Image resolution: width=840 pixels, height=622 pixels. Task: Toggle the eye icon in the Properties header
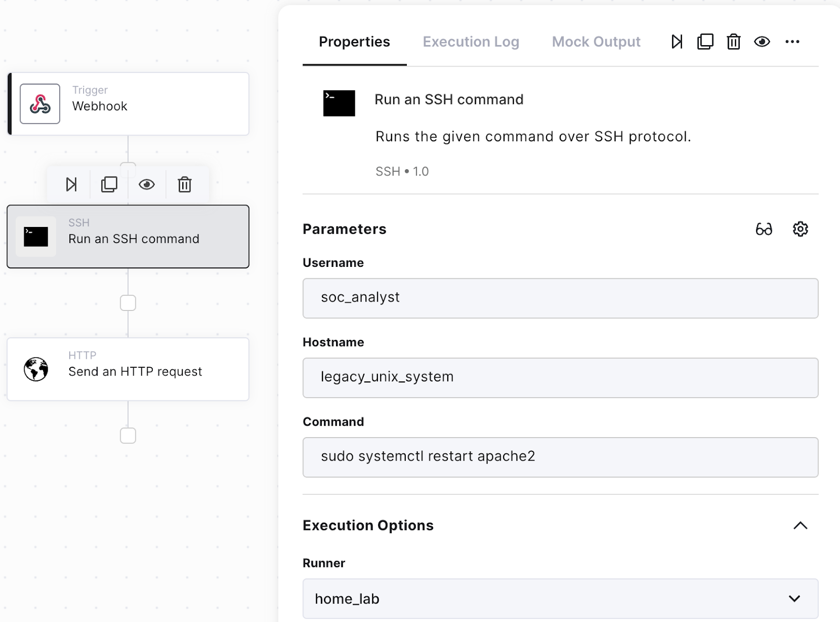(x=762, y=42)
